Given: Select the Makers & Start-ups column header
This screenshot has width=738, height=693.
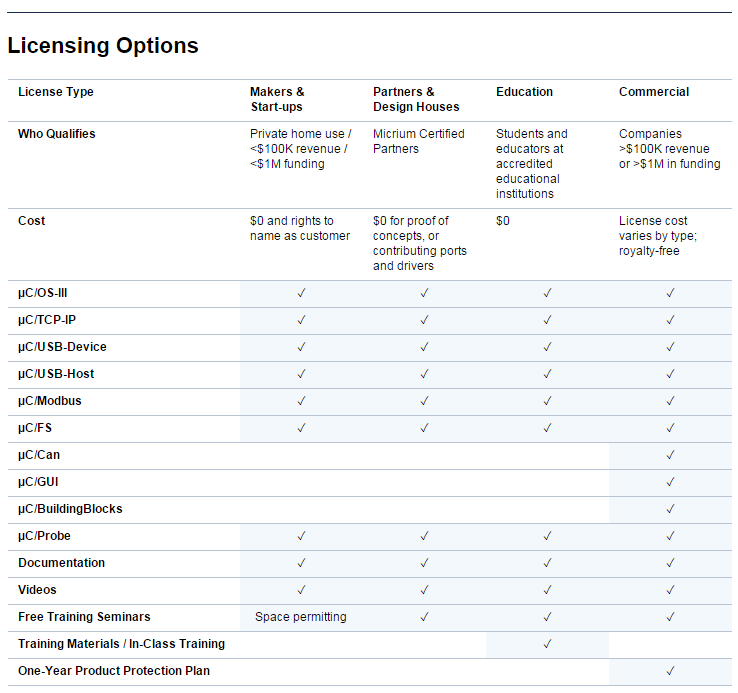Looking at the screenshot, I should [277, 99].
